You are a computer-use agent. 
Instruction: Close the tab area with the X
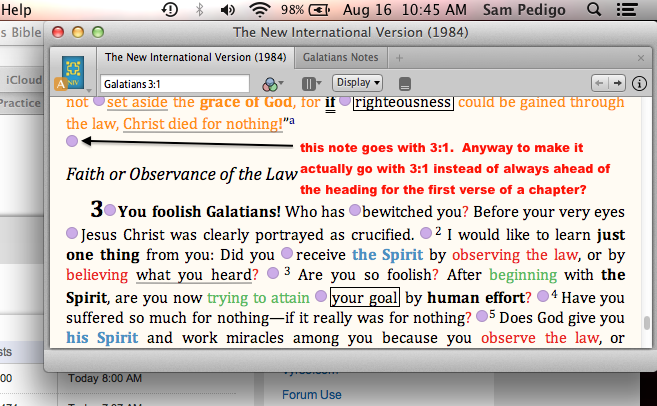(641, 58)
